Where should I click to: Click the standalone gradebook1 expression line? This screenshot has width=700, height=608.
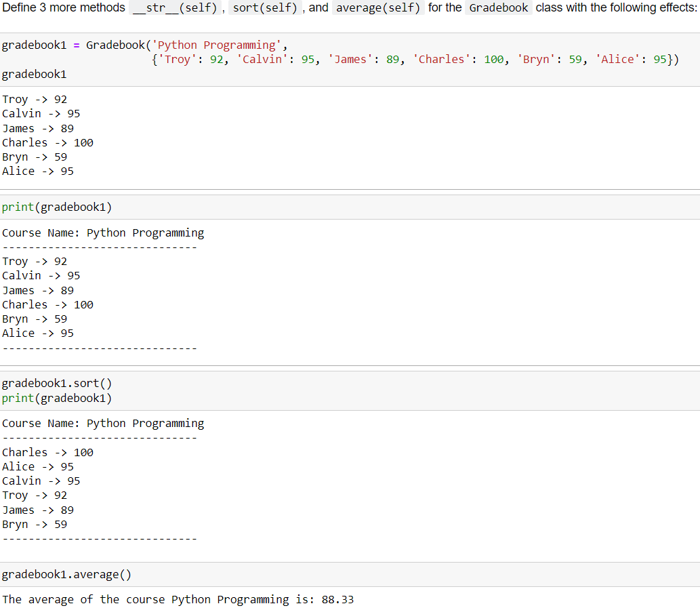click(x=34, y=74)
